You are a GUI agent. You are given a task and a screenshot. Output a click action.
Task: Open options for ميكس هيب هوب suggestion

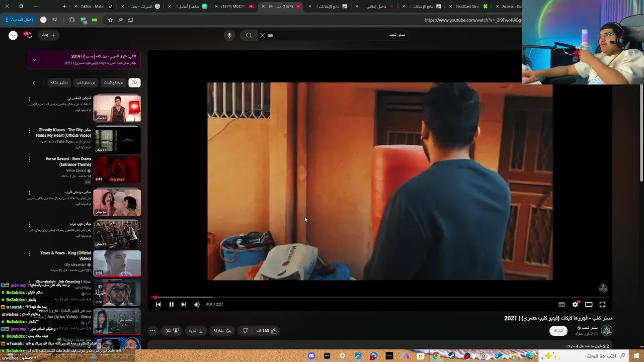(29, 225)
